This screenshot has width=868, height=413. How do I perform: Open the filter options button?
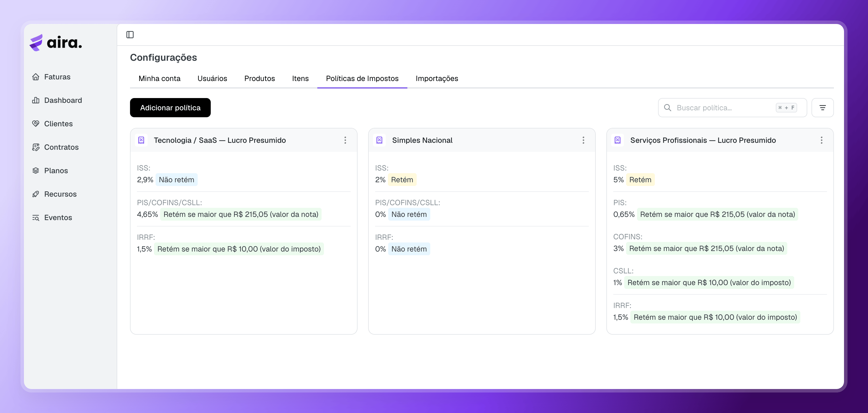tap(822, 108)
